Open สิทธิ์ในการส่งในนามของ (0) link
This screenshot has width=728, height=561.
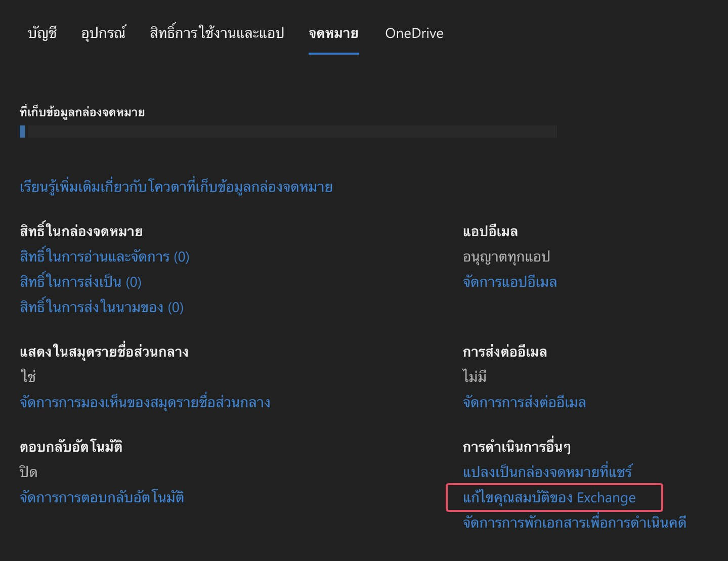click(x=101, y=308)
